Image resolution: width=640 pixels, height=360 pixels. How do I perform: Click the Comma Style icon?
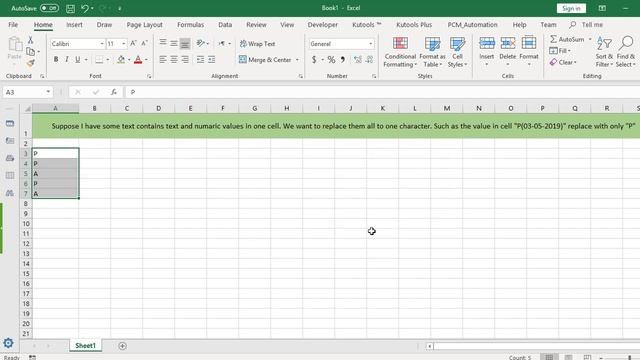tap(343, 60)
